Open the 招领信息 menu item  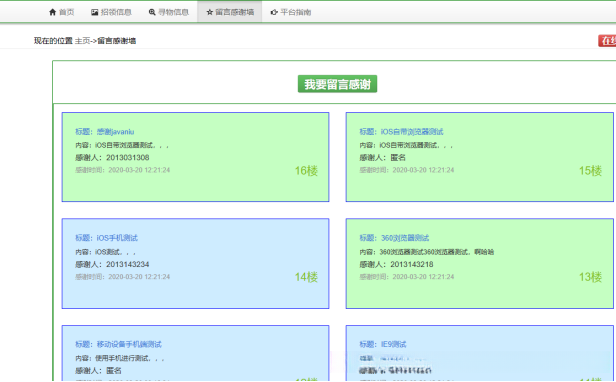pos(111,12)
